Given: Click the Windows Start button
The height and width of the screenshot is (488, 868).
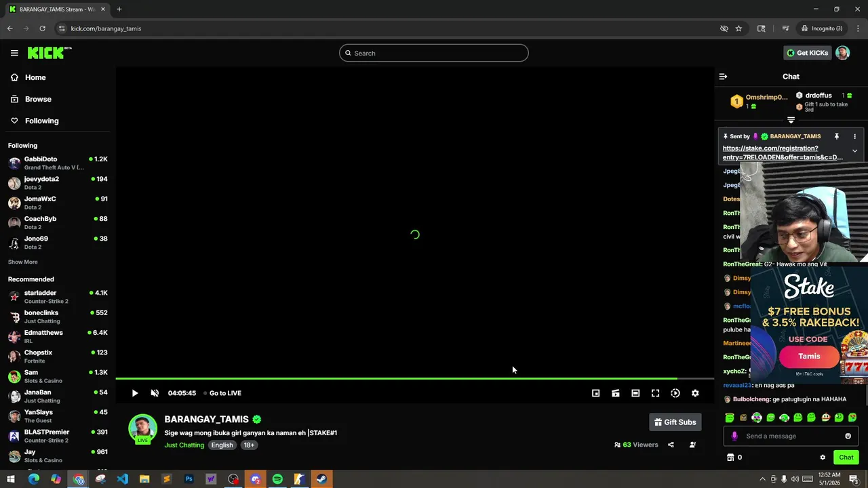Looking at the screenshot, I should click(11, 479).
